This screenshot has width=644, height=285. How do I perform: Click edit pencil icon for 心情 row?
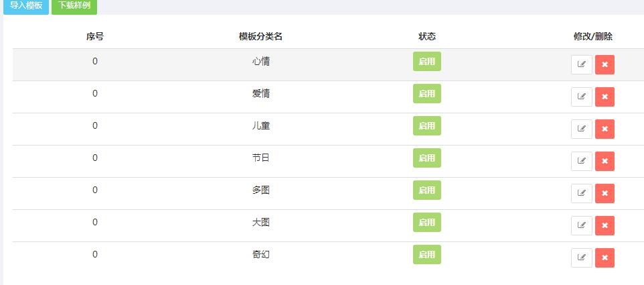(x=582, y=64)
